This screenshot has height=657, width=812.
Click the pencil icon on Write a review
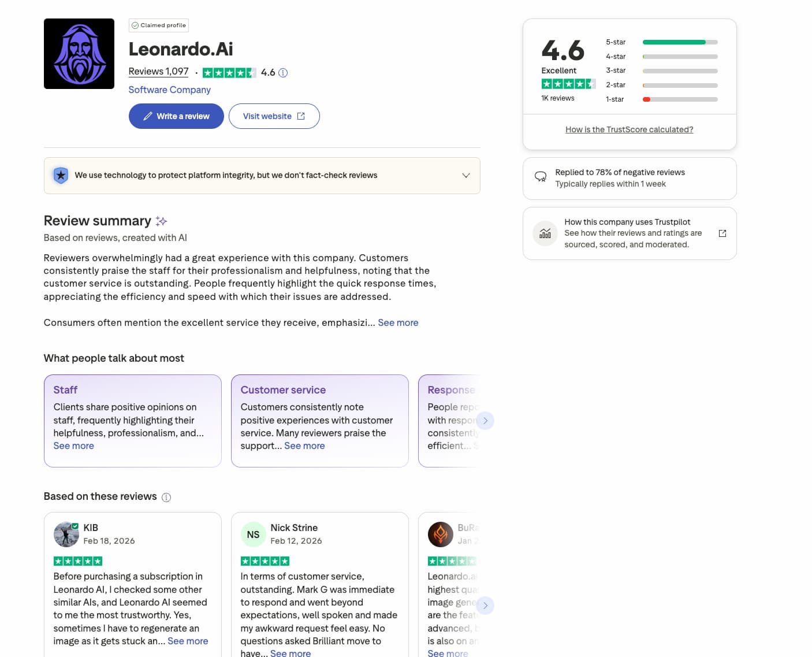(x=148, y=116)
